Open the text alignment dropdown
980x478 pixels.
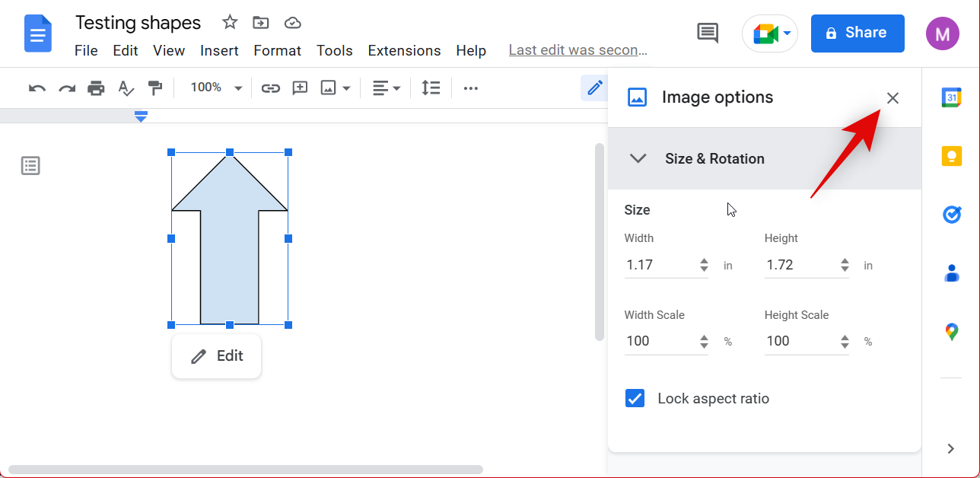387,88
